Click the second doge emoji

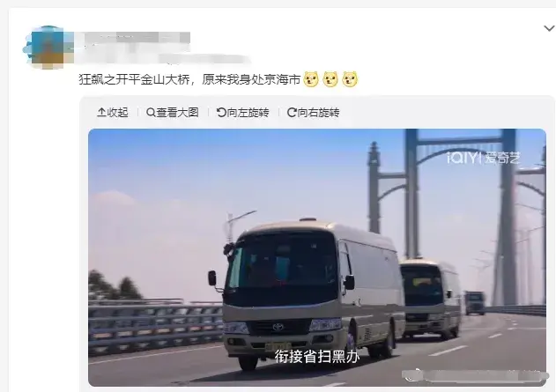click(330, 79)
